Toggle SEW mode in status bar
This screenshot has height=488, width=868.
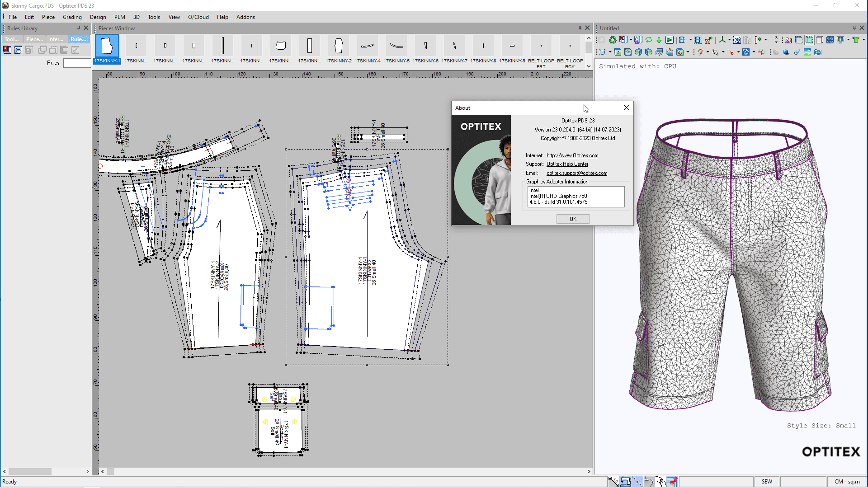767,482
